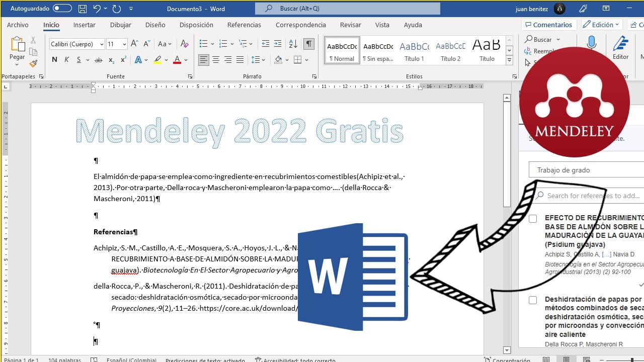The height and width of the screenshot is (362, 644).
Task: Open the Editor proofing tool
Action: [x=620, y=48]
